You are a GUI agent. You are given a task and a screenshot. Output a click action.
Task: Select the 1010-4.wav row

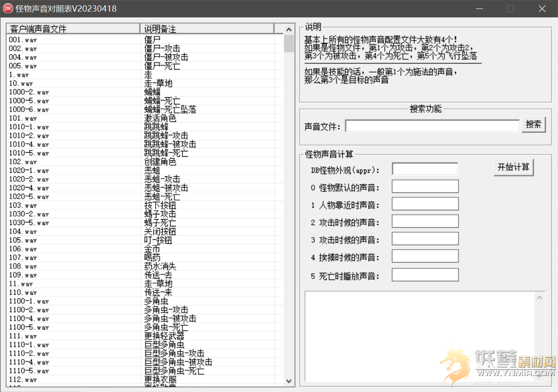[x=145, y=144]
